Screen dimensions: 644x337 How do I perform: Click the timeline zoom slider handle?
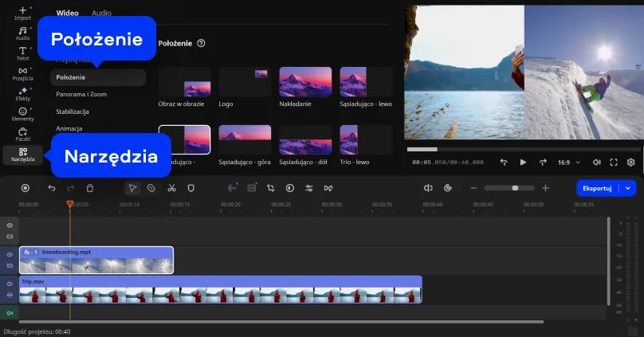pos(515,188)
